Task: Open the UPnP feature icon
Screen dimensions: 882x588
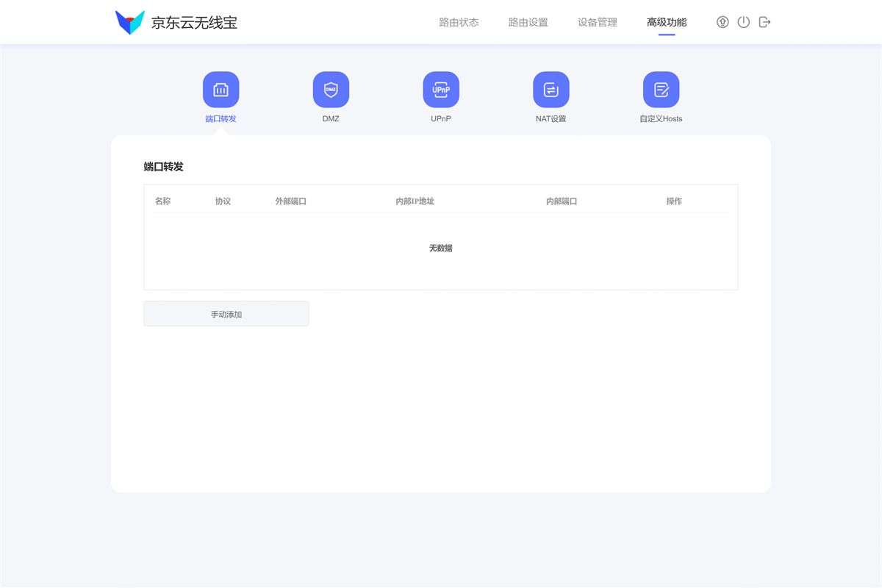Action: pyautogui.click(x=441, y=88)
